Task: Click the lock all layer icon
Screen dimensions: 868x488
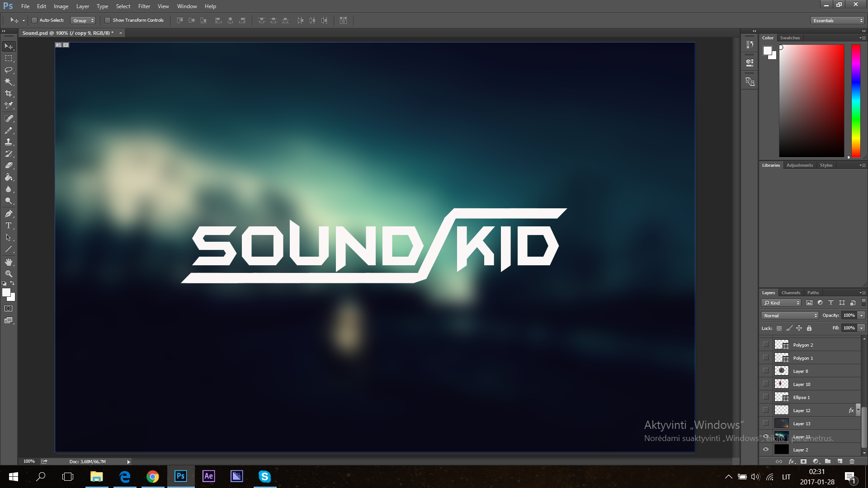Action: click(809, 328)
